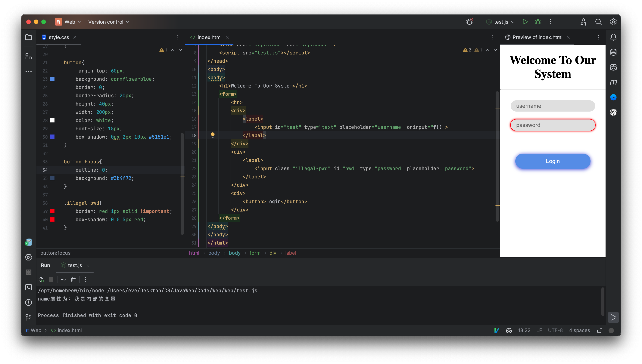Open the Services tool window icon
The height and width of the screenshot is (364, 642).
[x=29, y=257]
